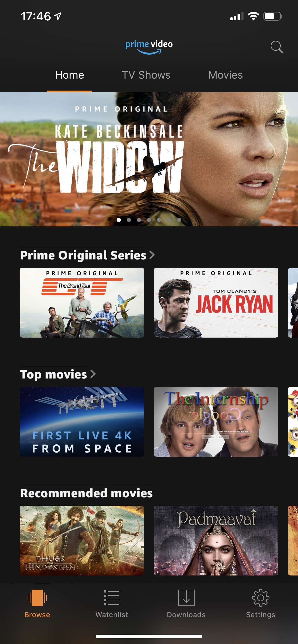The image size is (298, 644).
Task: Tap the Prime Video logo
Action: click(149, 47)
